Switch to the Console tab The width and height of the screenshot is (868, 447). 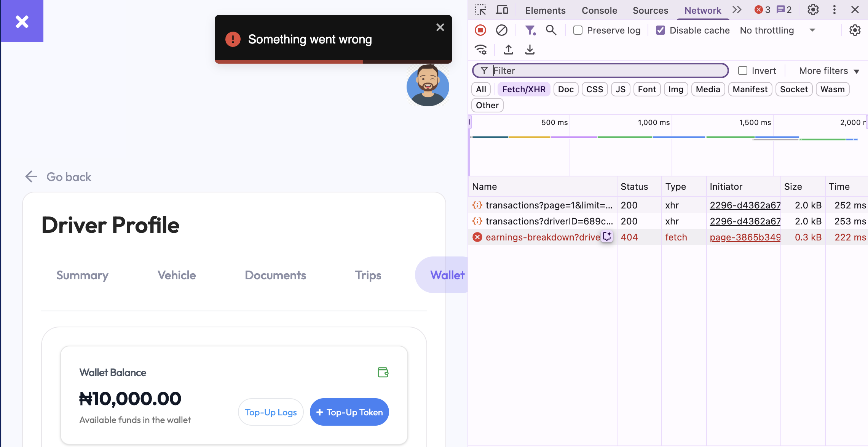click(x=599, y=10)
